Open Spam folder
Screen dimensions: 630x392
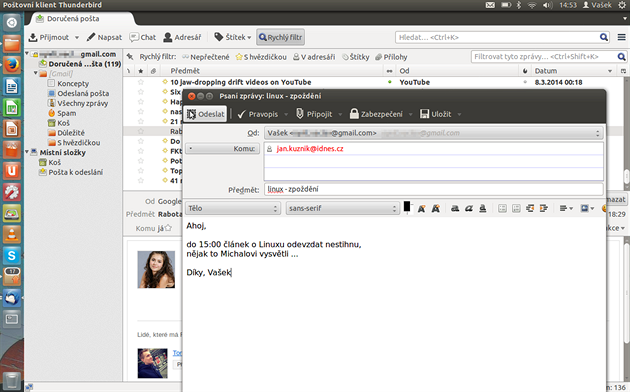pyautogui.click(x=62, y=113)
